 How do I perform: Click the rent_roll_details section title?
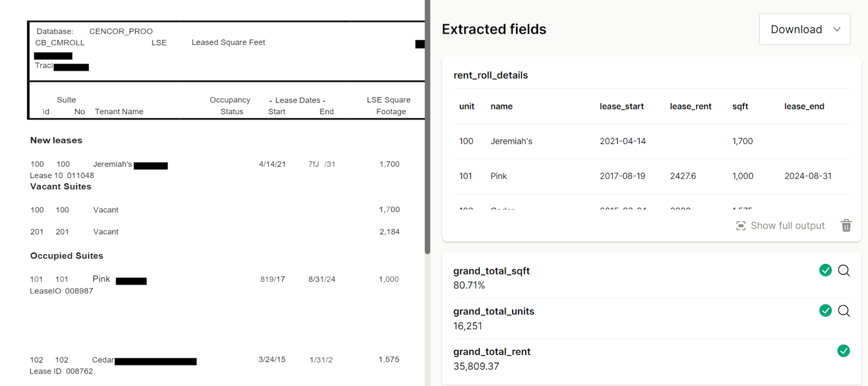[490, 75]
